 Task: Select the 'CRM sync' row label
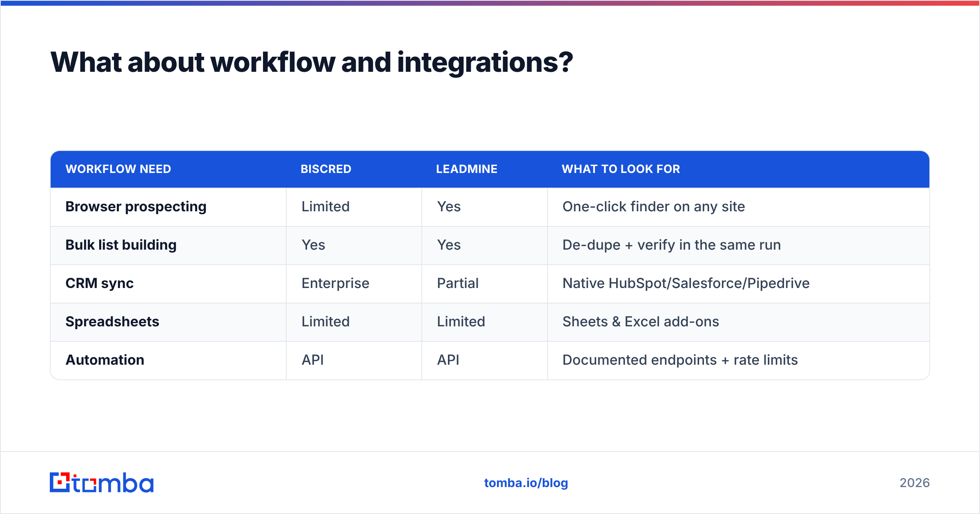pos(100,284)
